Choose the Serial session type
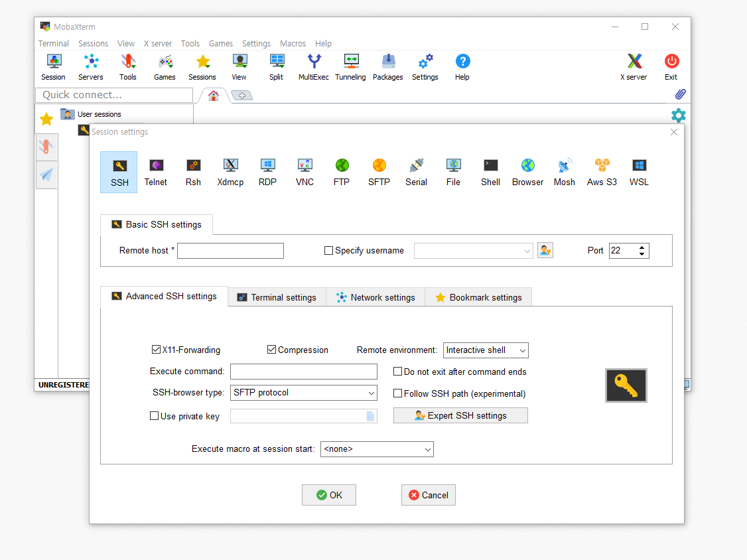The image size is (747, 560). 416,172
